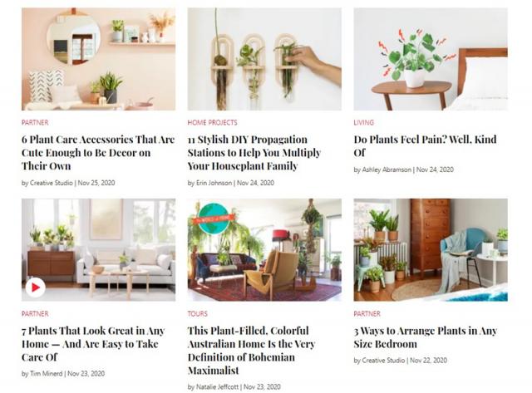The height and width of the screenshot is (393, 532).
Task: View author Natalie Jeffcott's profile
Action: coord(217,386)
